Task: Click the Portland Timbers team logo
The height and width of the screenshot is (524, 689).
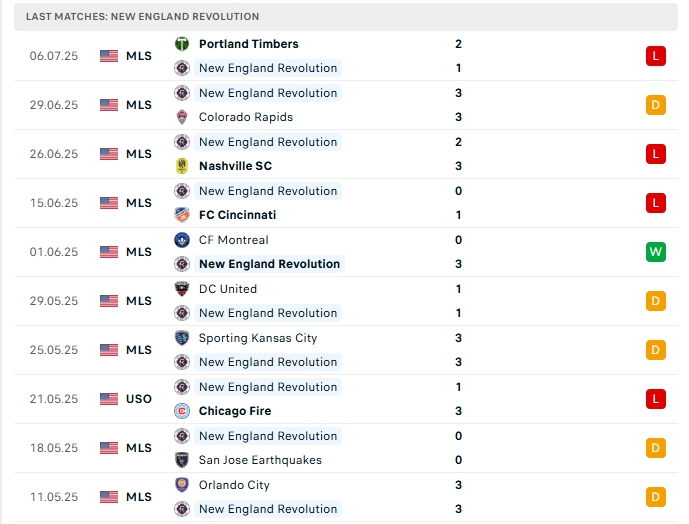Action: [182, 44]
